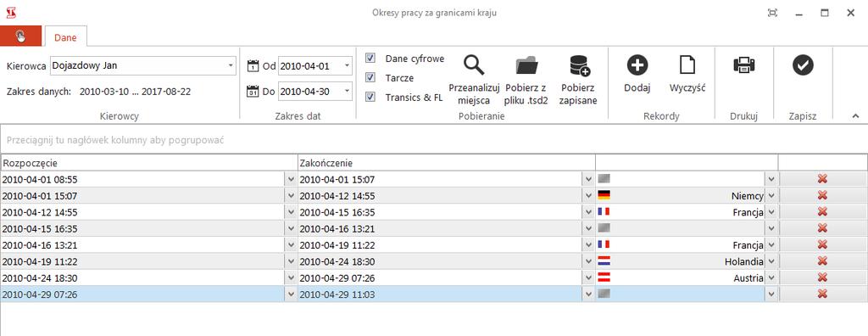Open Pobierz z pliku .tsd2 folder icon
This screenshot has width=868, height=336.
[526, 65]
